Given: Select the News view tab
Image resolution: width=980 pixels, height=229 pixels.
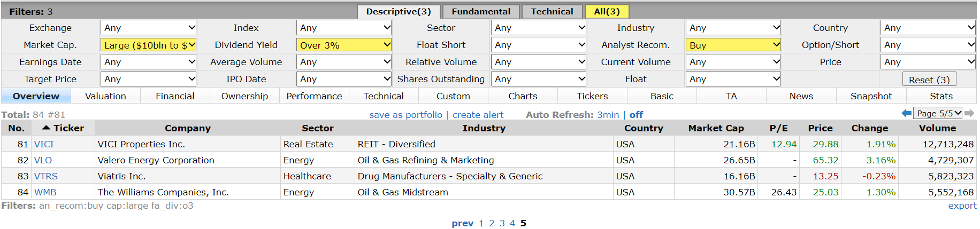Looking at the screenshot, I should [801, 96].
